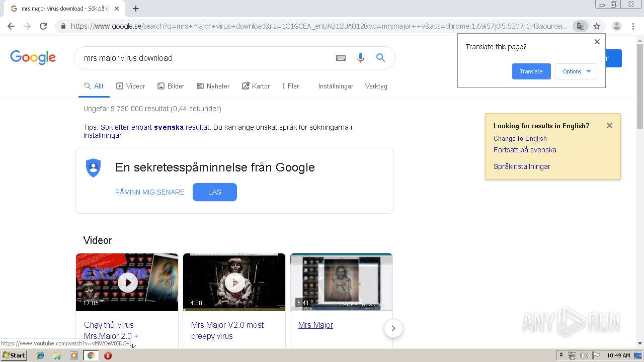Click Internet Explorer in taskbar
644x362 pixels.
click(40, 355)
